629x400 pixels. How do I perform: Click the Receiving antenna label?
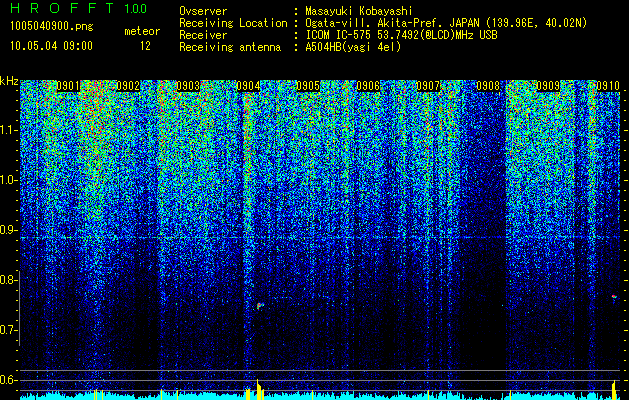pyautogui.click(x=230, y=47)
